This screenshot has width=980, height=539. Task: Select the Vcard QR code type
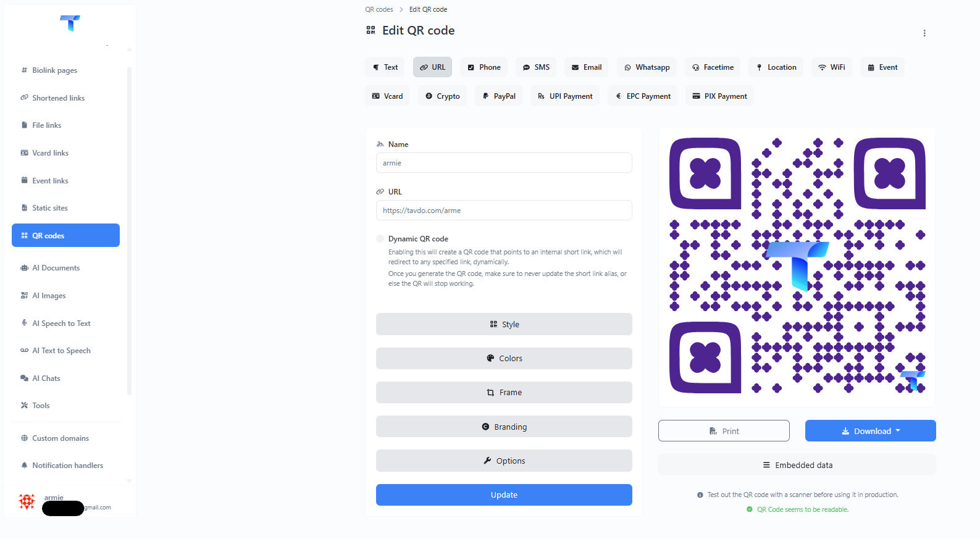(387, 96)
